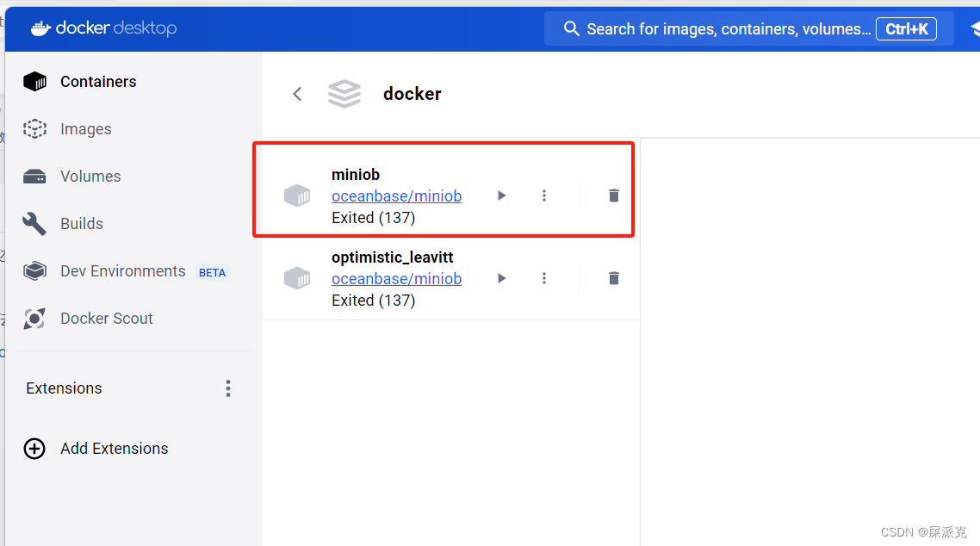980x546 pixels.
Task: Click the Dev Environments cube icon
Action: click(x=35, y=270)
